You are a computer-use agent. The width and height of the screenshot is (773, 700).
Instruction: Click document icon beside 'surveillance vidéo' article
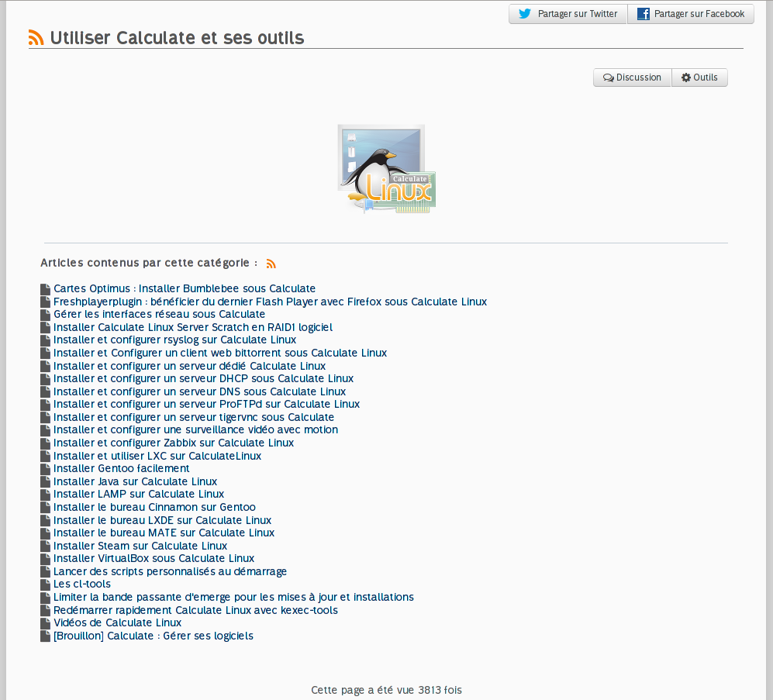[45, 430]
